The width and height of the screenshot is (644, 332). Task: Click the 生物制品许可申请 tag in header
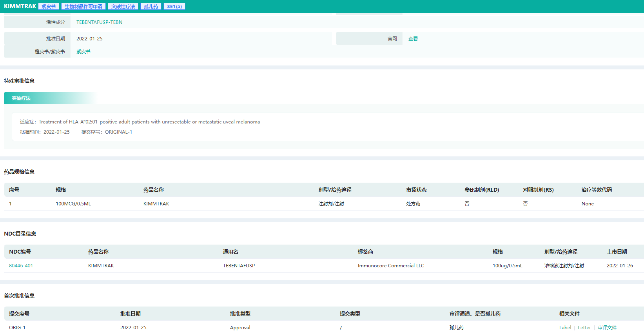(x=83, y=7)
